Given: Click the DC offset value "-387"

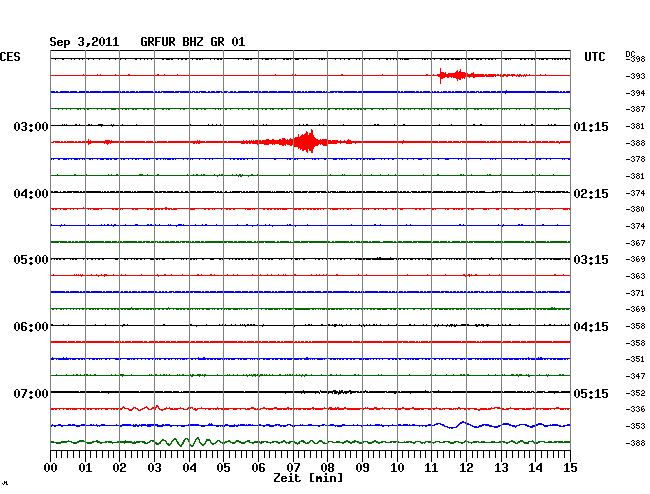Looking at the screenshot, I should pyautogui.click(x=635, y=109).
